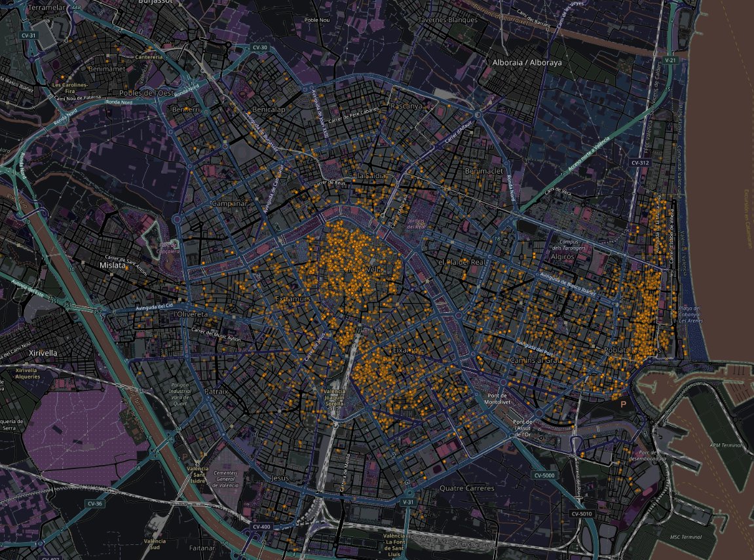Select the Xirivella town label
The height and width of the screenshot is (560, 754).
(43, 353)
